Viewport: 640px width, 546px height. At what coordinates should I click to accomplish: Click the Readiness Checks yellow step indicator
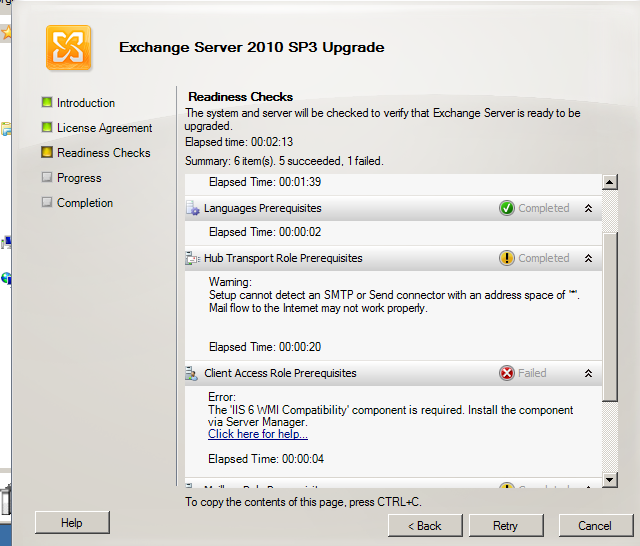point(46,153)
